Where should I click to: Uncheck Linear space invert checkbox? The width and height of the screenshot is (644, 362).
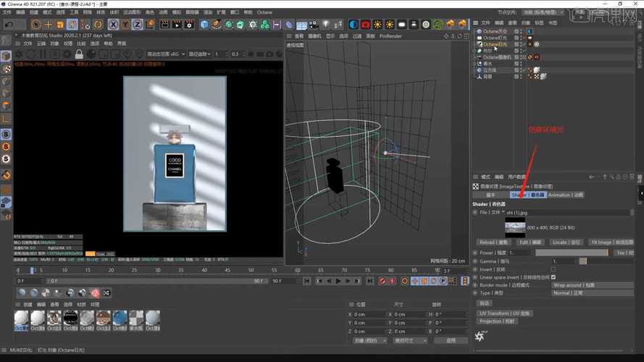tap(553, 277)
